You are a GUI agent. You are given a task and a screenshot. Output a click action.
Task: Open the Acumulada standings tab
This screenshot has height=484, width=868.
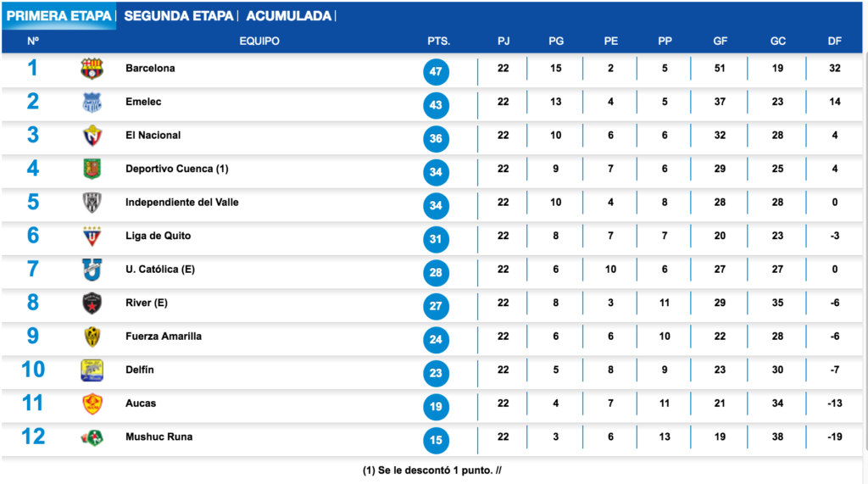coord(288,16)
